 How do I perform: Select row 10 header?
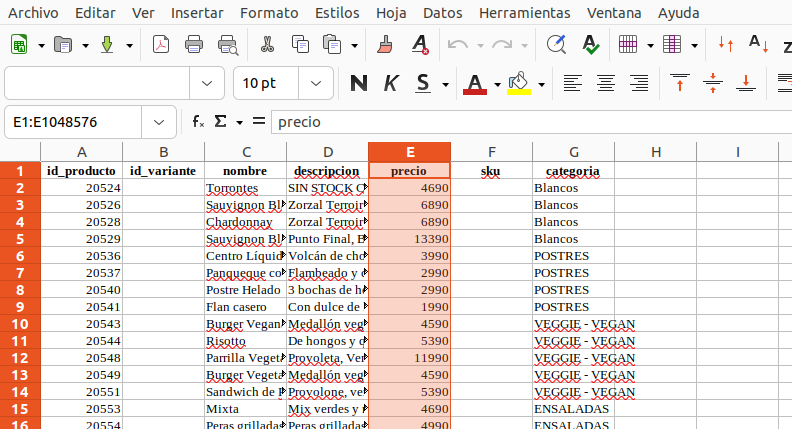click(20, 324)
